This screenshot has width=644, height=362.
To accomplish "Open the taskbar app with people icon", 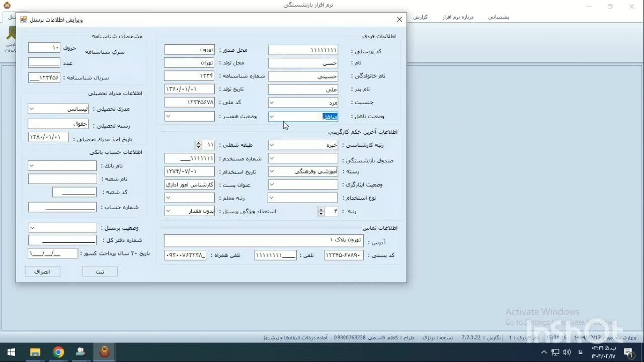I will point(81,352).
